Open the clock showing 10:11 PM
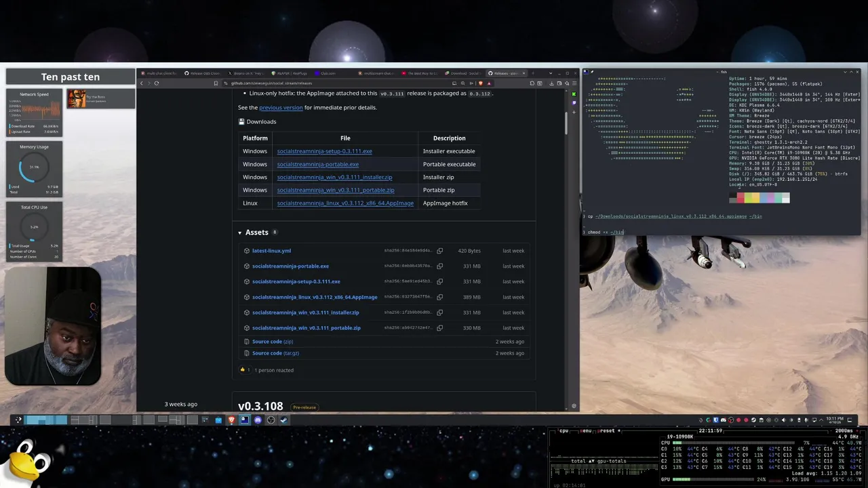The width and height of the screenshot is (868, 488). pos(834,420)
